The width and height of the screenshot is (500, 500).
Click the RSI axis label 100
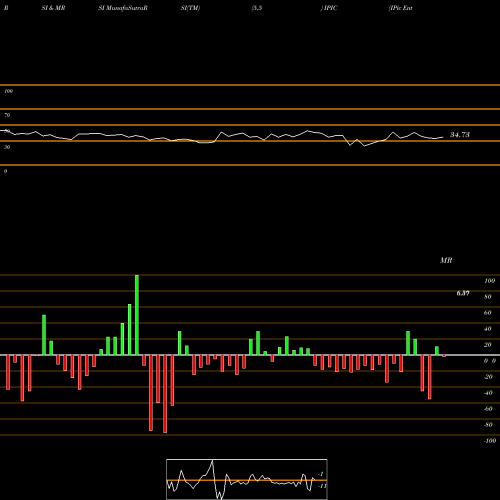click(8, 91)
